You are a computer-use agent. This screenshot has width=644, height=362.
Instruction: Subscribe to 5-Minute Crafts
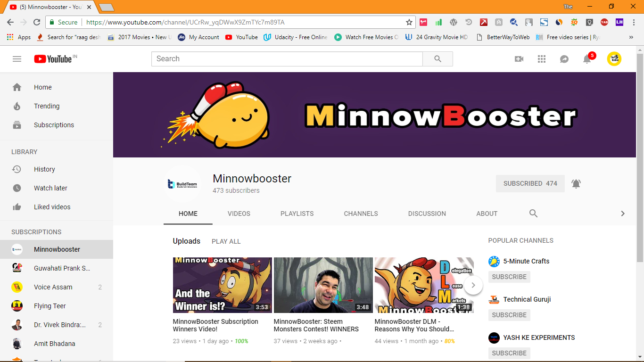click(x=509, y=277)
